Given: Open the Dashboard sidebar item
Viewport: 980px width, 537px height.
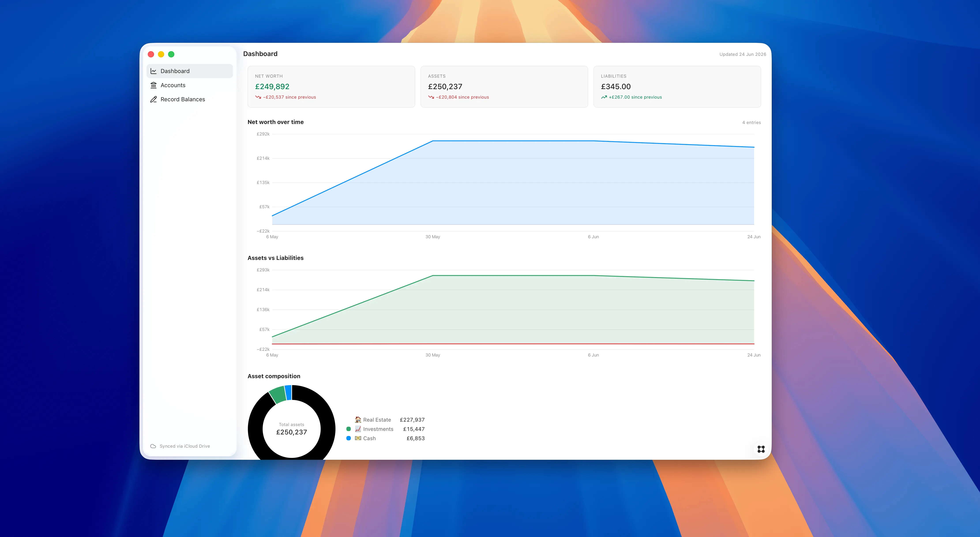Looking at the screenshot, I should tap(190, 71).
